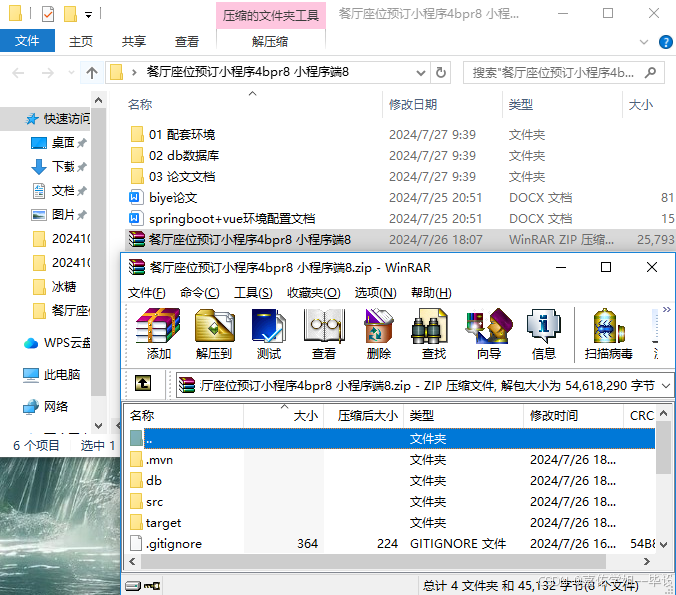Open WinRAR 收藏夹(O) menu

(313, 293)
